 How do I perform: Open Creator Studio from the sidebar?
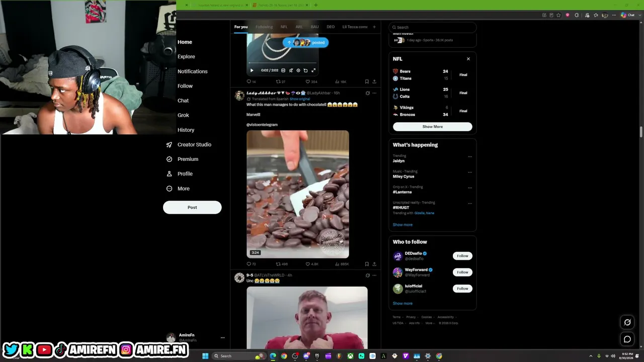coord(189,144)
